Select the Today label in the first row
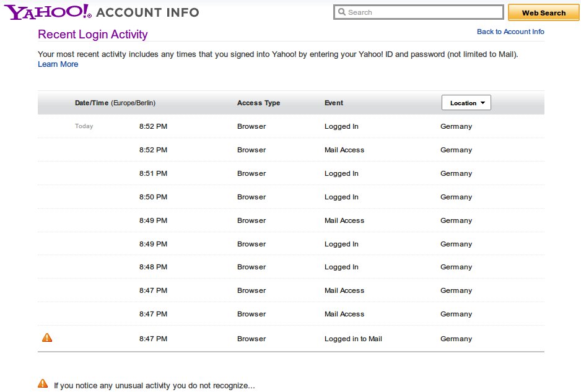The height and width of the screenshot is (392, 581). point(84,126)
